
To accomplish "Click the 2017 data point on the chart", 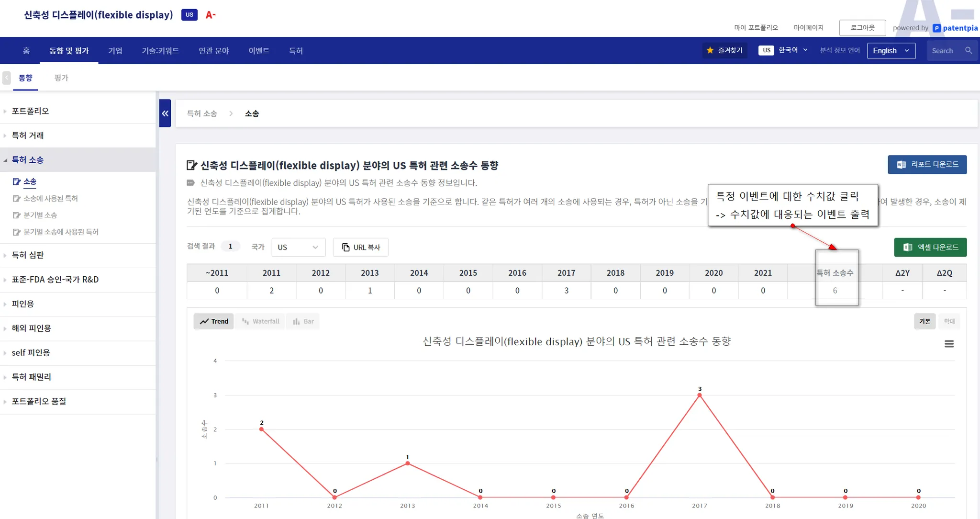I will pyautogui.click(x=700, y=395).
